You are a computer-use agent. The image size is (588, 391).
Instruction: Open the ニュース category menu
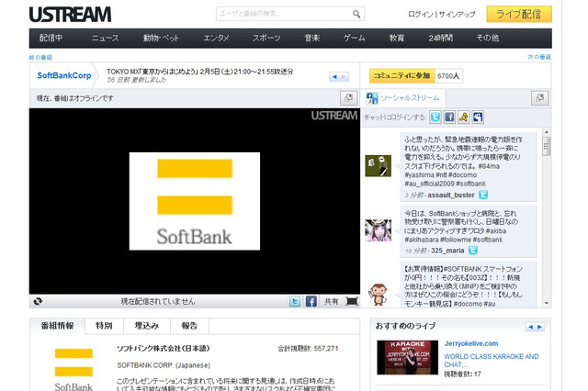click(105, 38)
